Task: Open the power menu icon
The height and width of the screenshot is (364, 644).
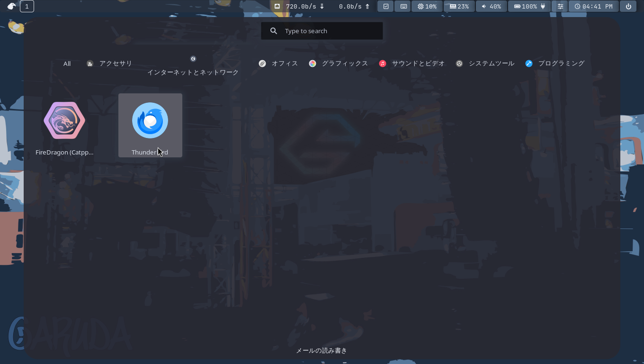Action: tap(628, 6)
